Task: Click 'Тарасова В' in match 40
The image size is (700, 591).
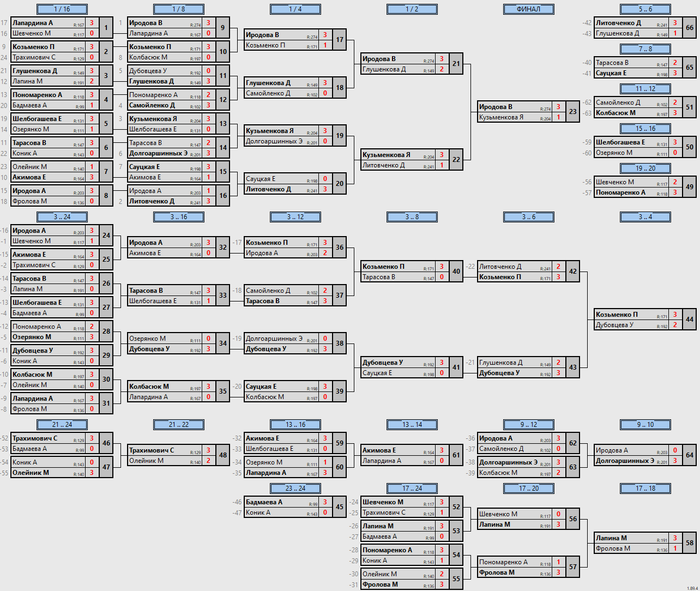Action: (378, 277)
